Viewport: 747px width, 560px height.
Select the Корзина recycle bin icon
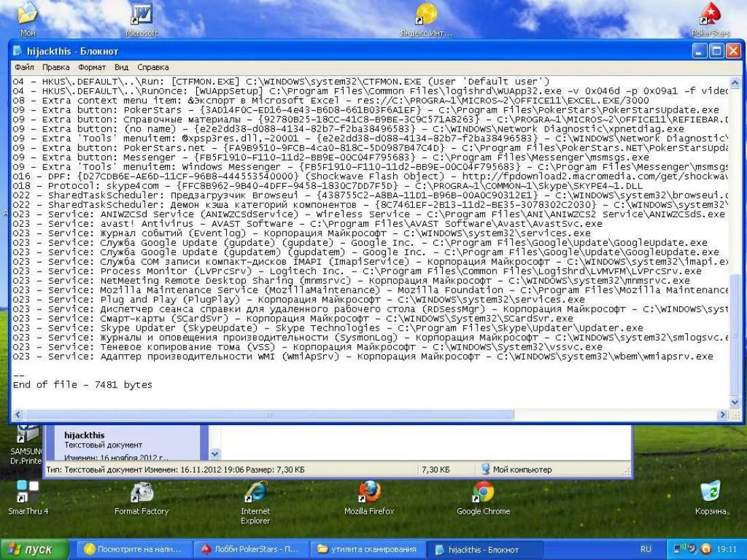[x=710, y=498]
